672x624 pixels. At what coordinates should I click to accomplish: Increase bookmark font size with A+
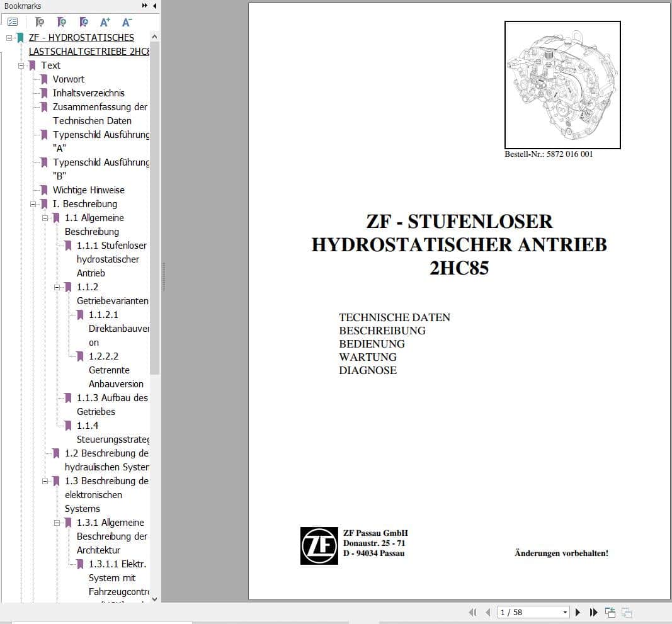click(105, 21)
